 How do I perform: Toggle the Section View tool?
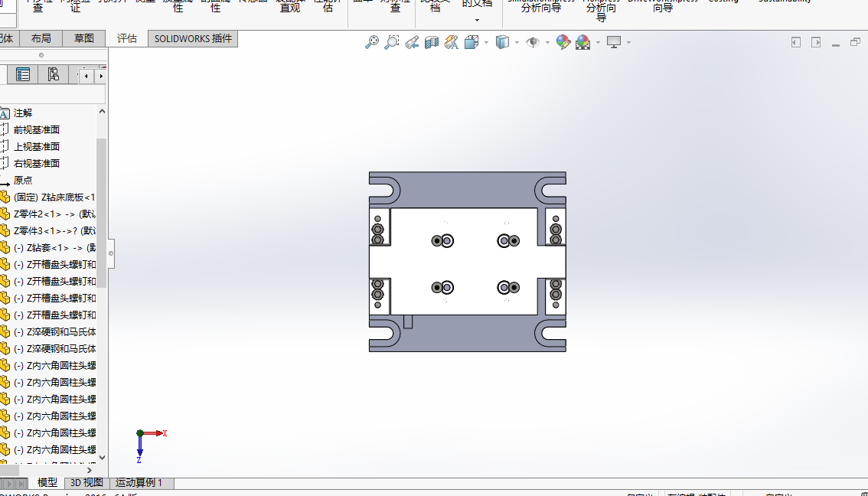coord(432,42)
